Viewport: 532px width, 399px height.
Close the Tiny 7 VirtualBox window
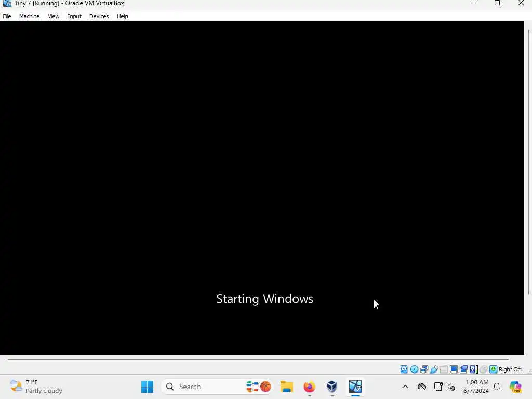[x=521, y=3]
